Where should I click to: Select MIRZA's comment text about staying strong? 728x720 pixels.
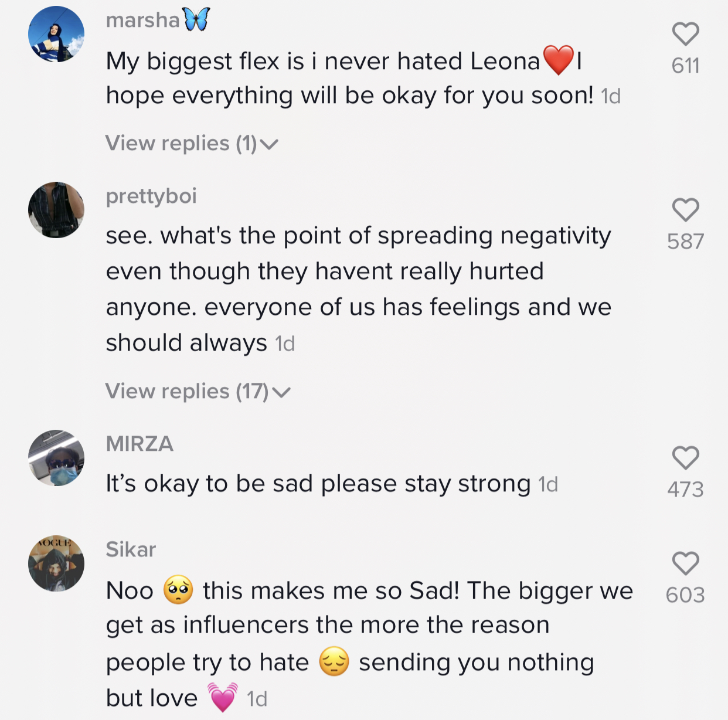(318, 484)
